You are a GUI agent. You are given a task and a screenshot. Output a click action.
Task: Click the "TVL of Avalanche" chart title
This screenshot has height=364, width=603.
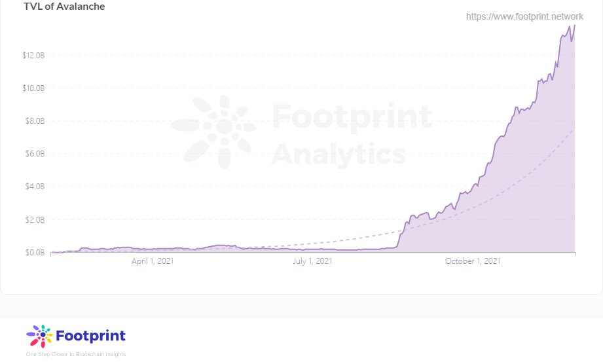pos(64,7)
